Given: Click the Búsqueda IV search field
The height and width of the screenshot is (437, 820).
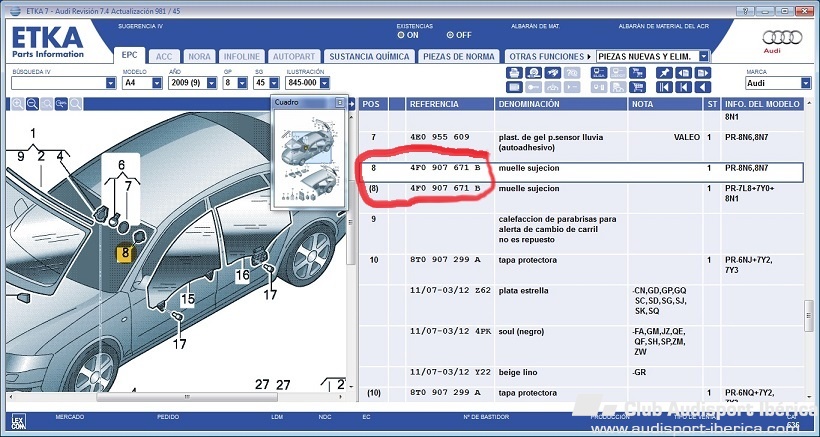Looking at the screenshot, I should (59, 83).
